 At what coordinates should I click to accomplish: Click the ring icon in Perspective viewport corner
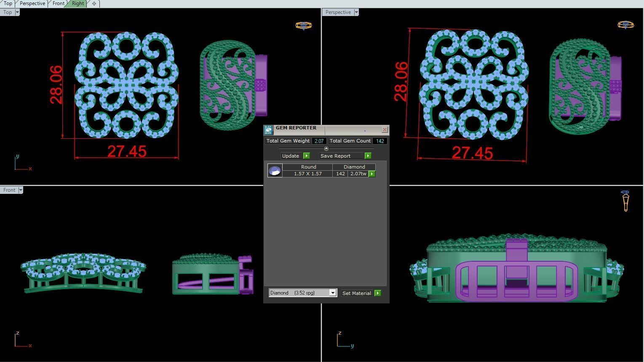tap(625, 25)
